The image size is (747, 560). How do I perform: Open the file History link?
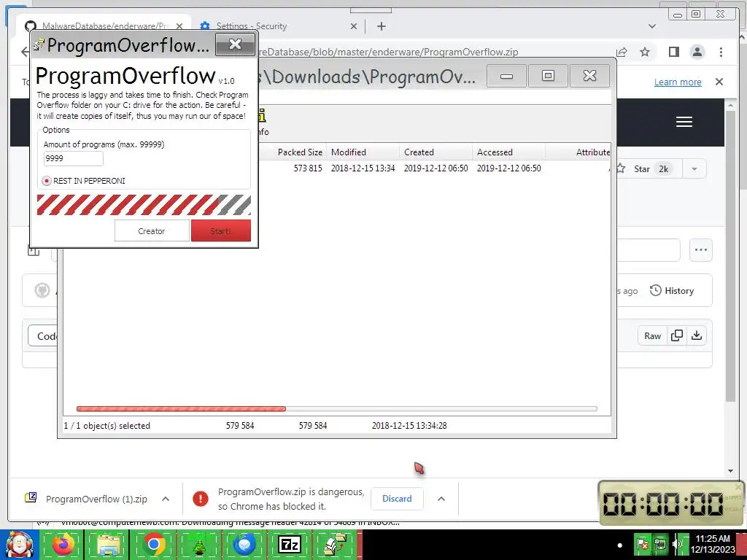click(672, 290)
